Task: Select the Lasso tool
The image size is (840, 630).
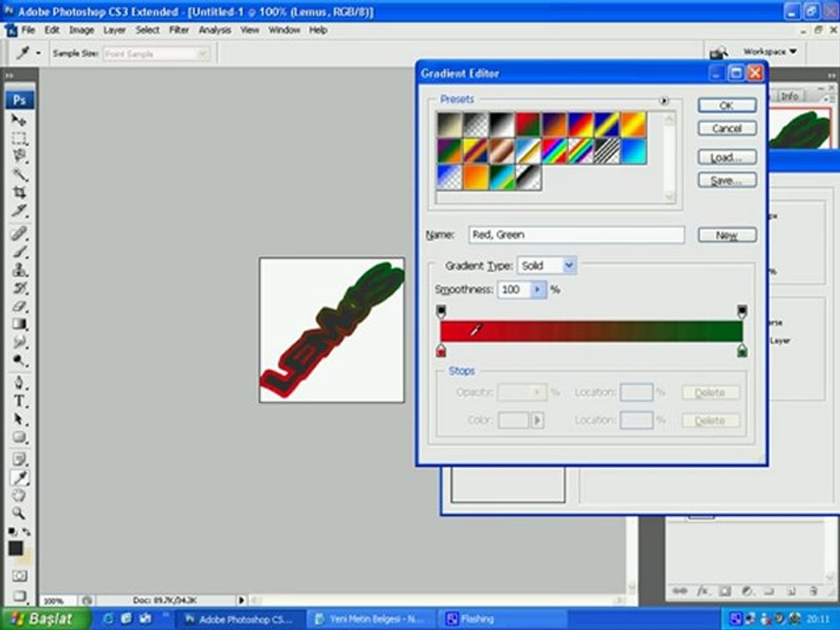Action: [19, 156]
